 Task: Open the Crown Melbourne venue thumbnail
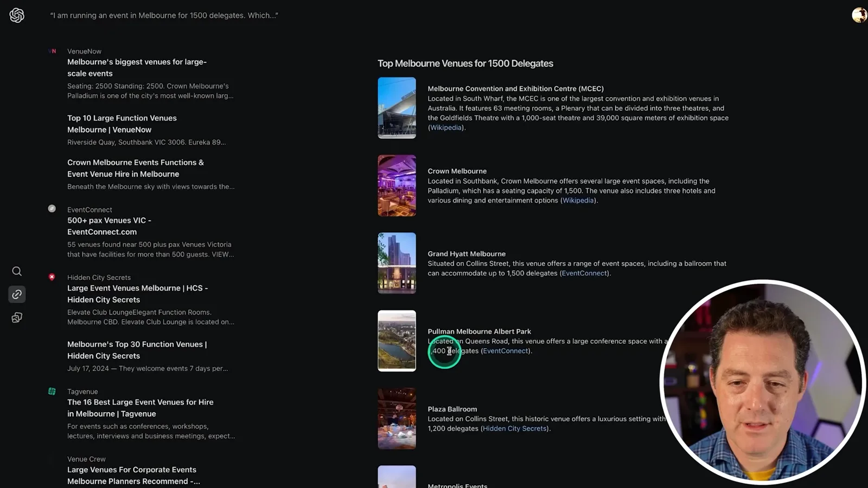pos(397,185)
